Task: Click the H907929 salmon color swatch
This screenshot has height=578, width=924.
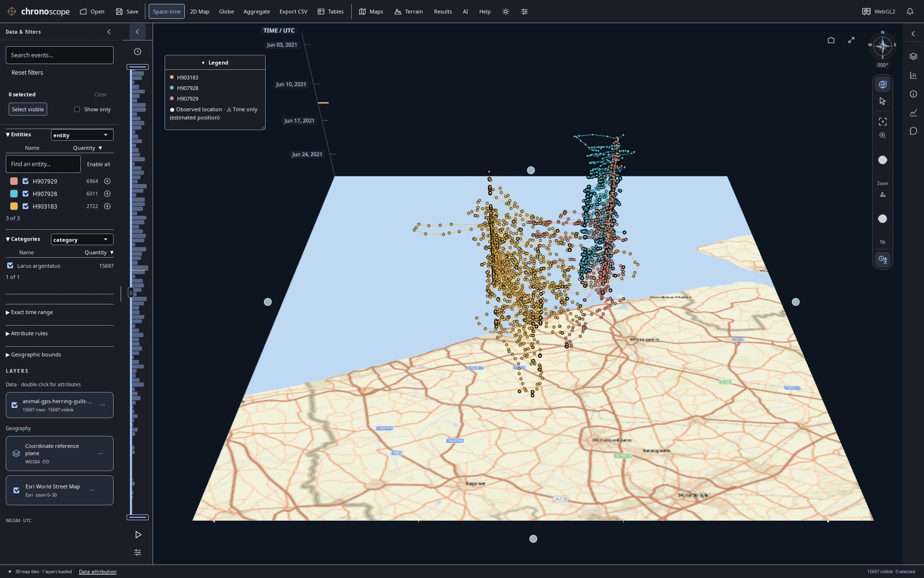Action: [14, 181]
